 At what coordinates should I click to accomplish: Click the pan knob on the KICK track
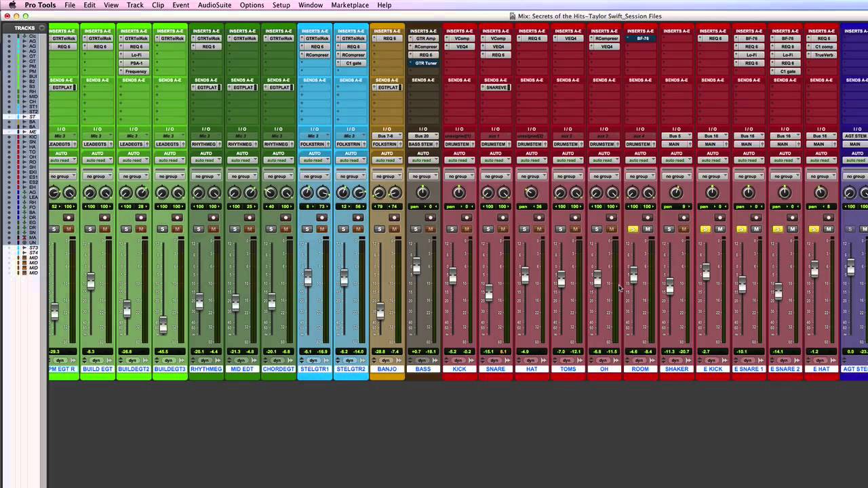click(x=459, y=193)
